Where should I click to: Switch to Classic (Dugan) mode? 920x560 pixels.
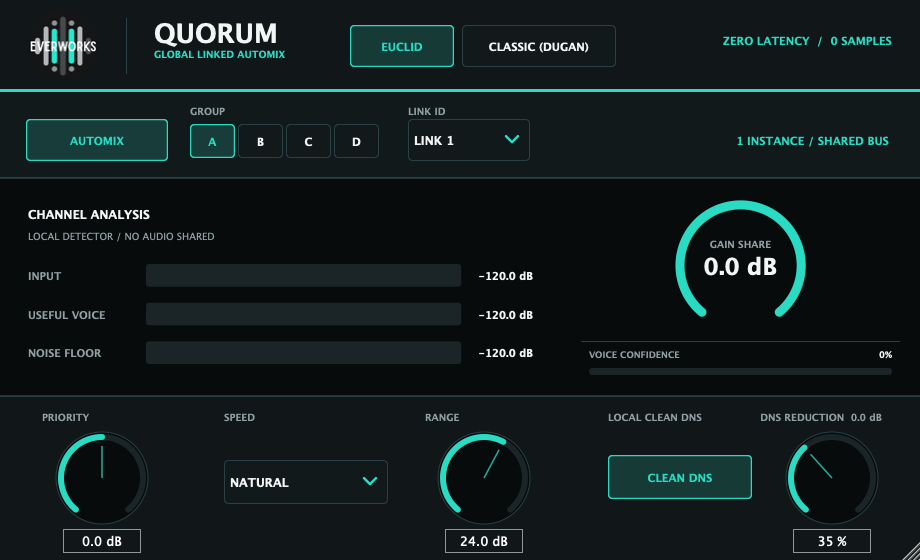539,46
